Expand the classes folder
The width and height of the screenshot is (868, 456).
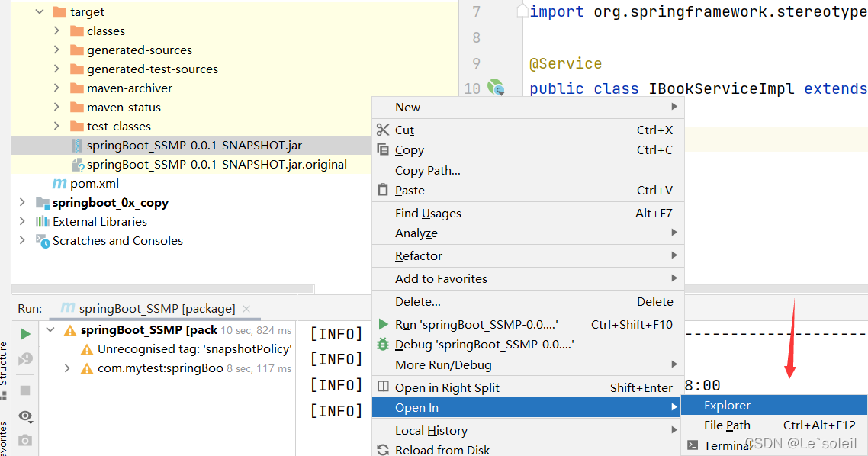[57, 31]
